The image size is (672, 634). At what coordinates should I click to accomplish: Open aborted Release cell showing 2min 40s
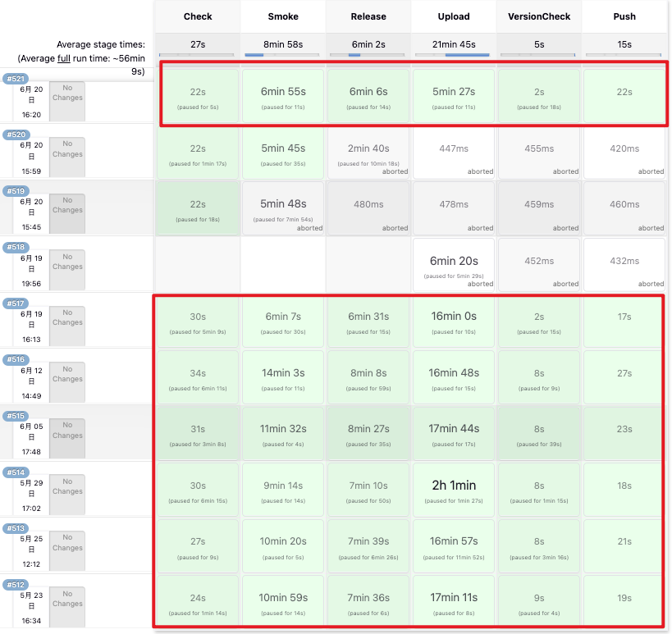pos(368,152)
